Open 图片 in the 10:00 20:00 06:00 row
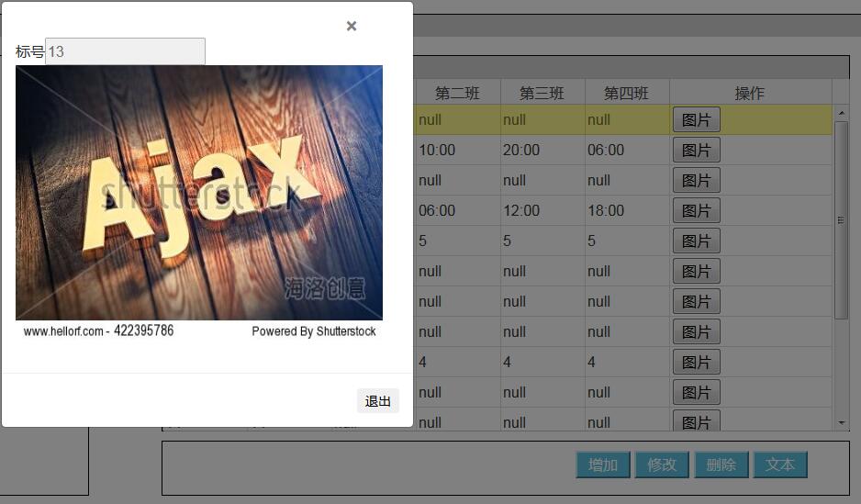The width and height of the screenshot is (861, 504). 697,150
